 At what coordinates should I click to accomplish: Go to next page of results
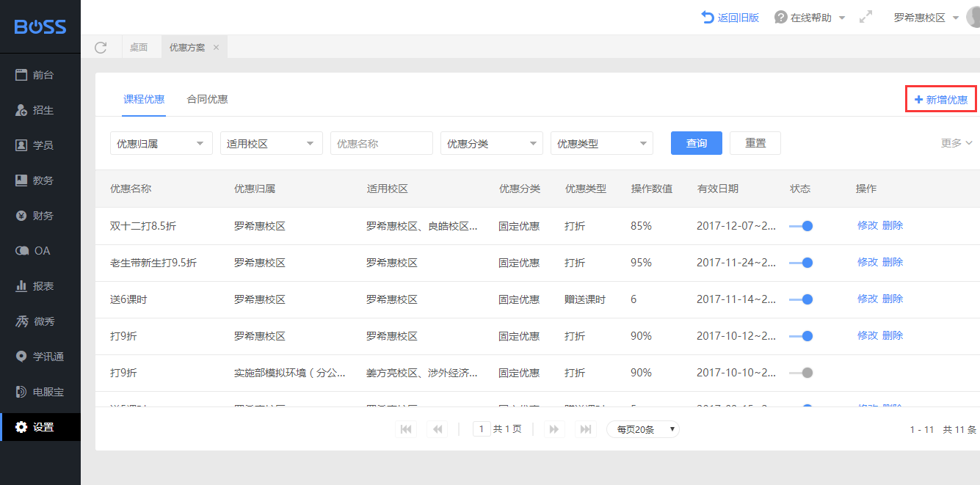pos(554,429)
